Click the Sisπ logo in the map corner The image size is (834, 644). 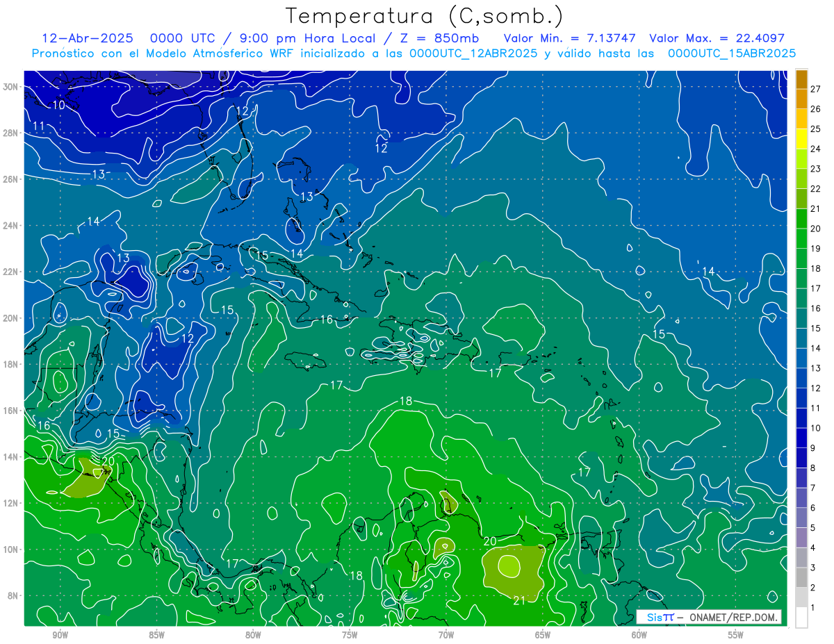coord(660,617)
